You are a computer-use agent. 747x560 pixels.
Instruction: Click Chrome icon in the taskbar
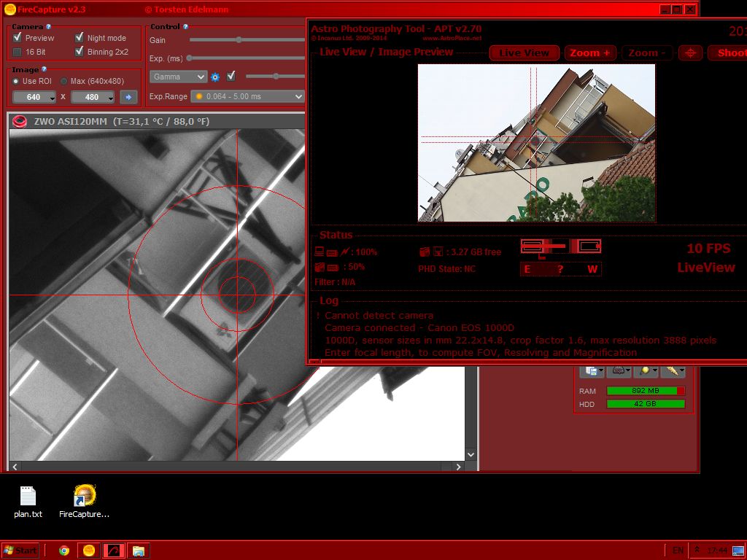coord(64,551)
